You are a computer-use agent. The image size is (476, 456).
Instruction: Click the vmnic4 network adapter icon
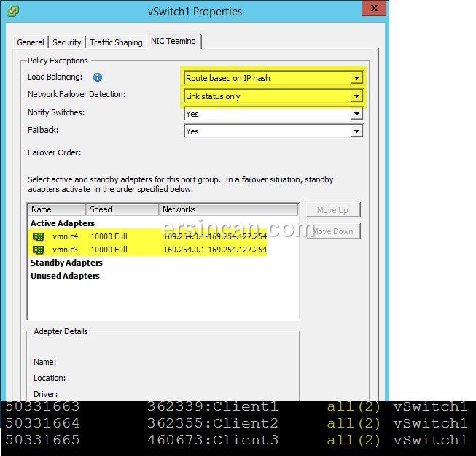click(x=39, y=236)
